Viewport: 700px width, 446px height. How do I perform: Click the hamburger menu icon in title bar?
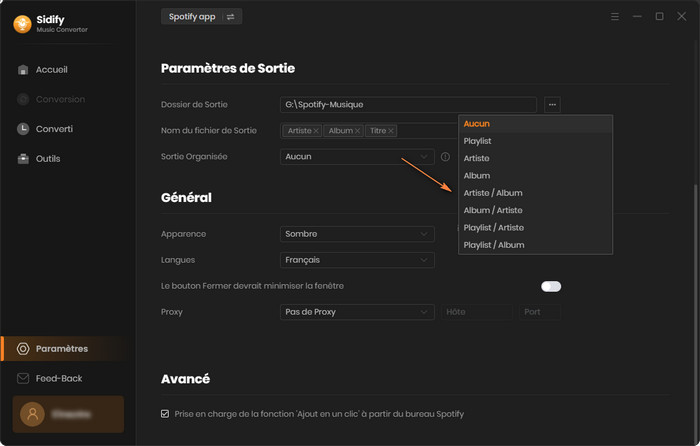[615, 17]
